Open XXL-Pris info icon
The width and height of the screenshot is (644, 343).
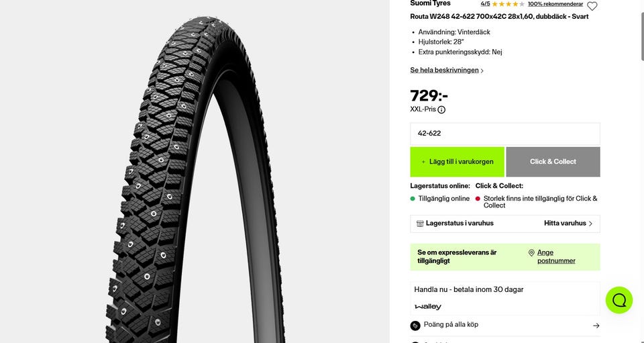click(x=441, y=109)
